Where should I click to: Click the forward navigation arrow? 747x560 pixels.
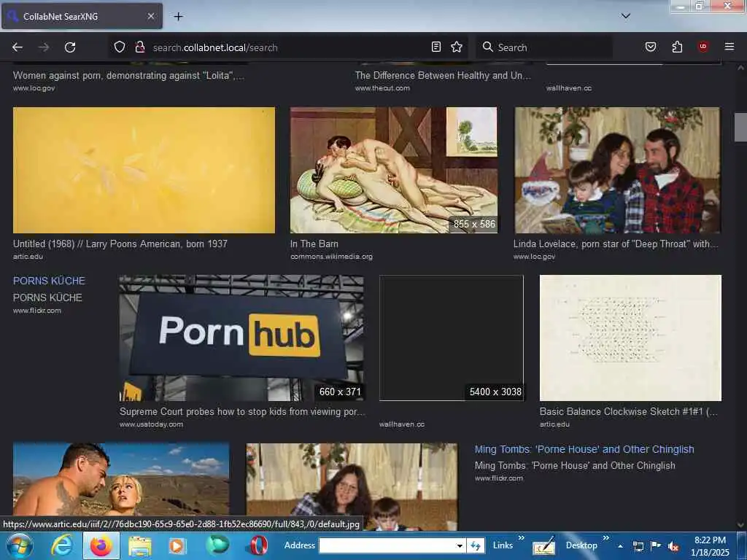tap(44, 47)
